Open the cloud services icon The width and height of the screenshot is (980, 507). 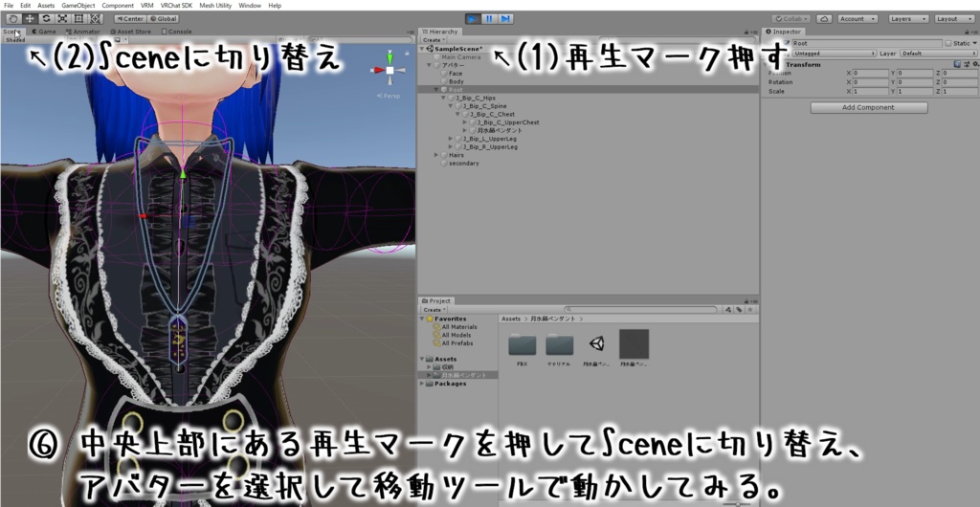click(824, 19)
